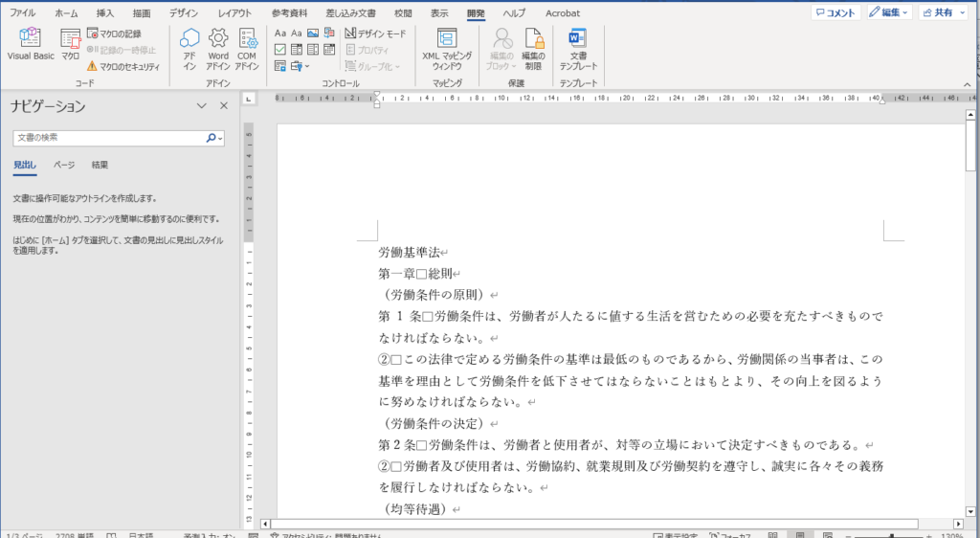The height and width of the screenshot is (538, 980).
Task: Click the line （均等待遇）
Action: click(x=414, y=509)
